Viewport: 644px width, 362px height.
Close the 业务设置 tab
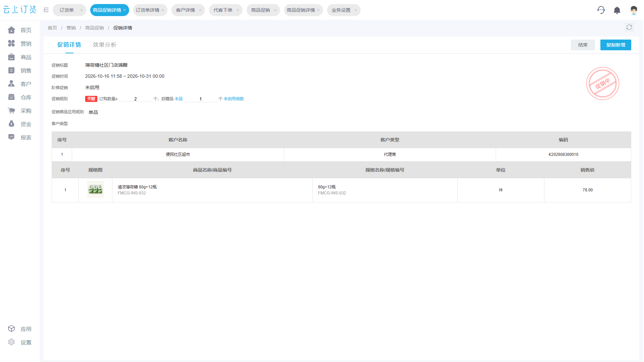[x=356, y=10]
